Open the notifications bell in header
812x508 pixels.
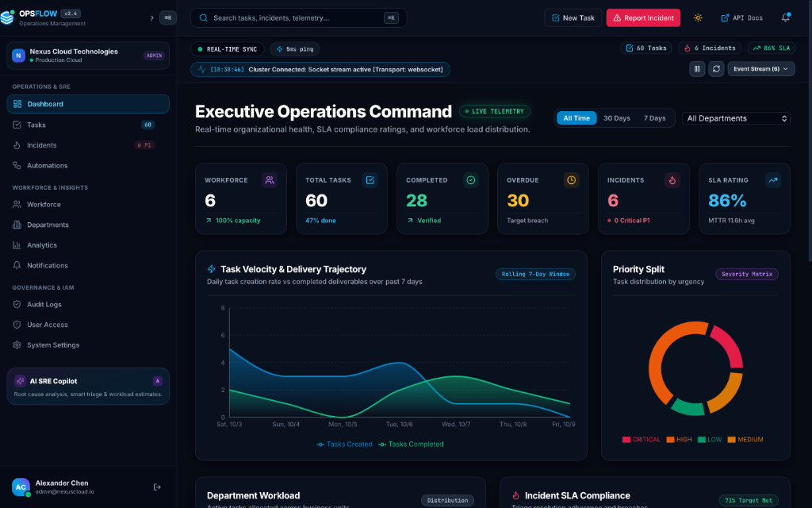point(786,17)
